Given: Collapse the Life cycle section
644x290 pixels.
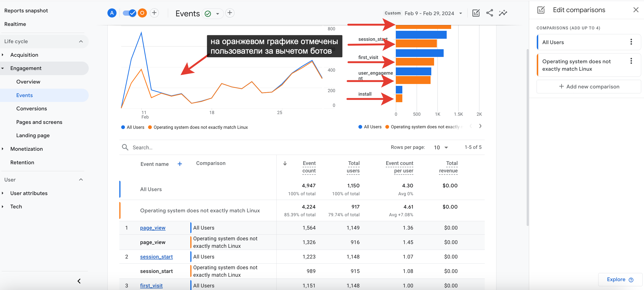Looking at the screenshot, I should (x=81, y=42).
